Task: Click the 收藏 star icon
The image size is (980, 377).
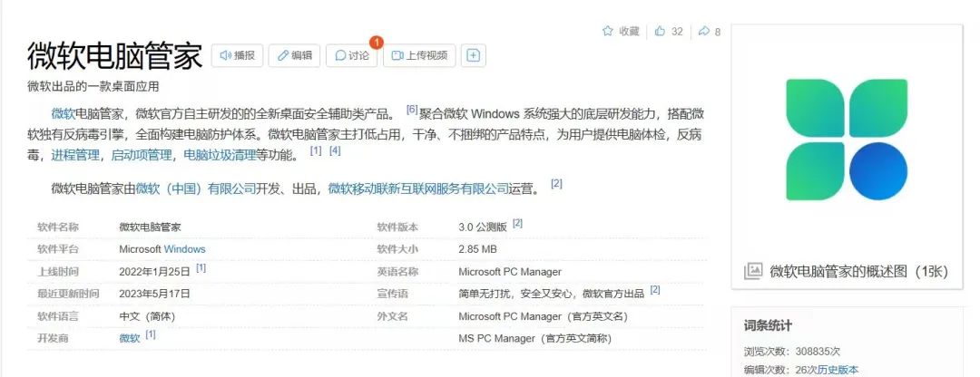Action: tap(607, 31)
